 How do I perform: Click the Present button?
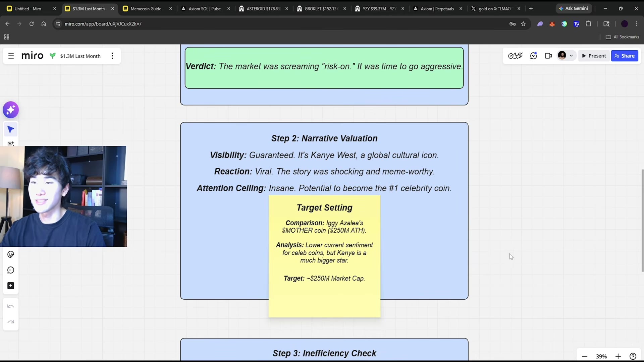point(594,56)
